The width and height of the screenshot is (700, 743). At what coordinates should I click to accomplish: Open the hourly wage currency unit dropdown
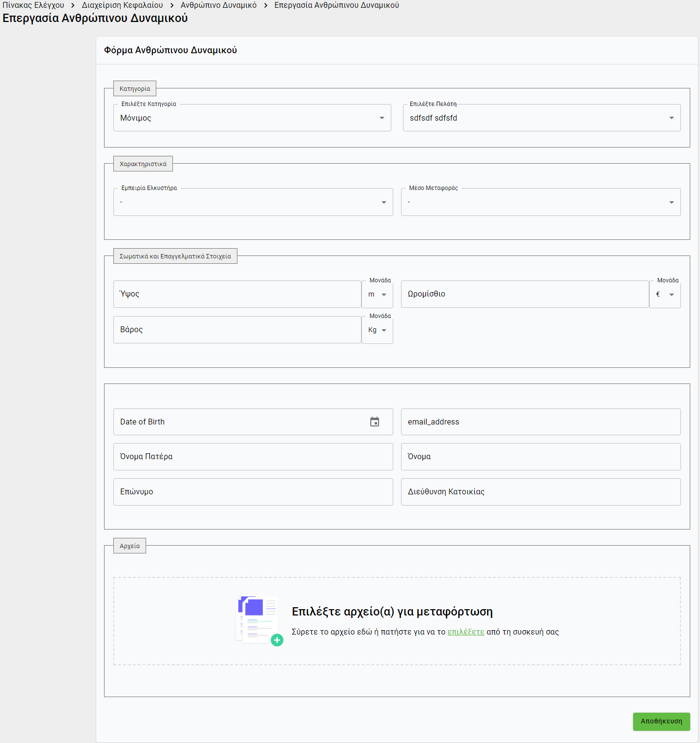(x=665, y=295)
